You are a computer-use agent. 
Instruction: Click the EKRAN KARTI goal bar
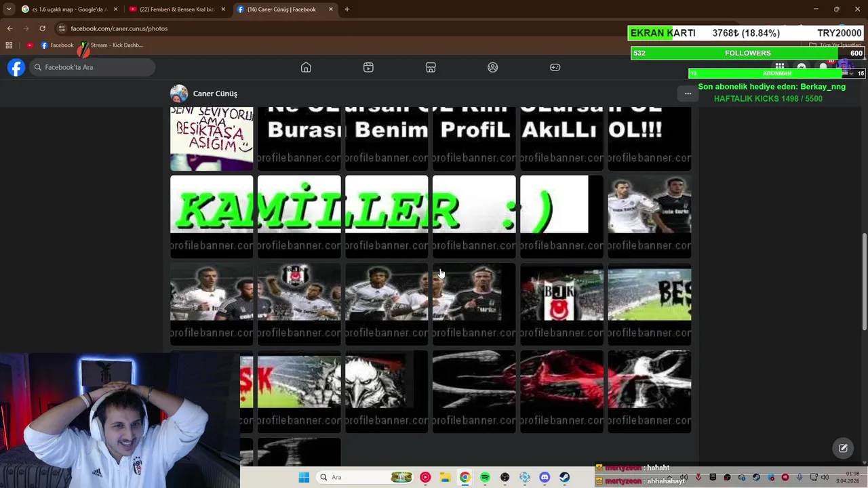click(x=747, y=33)
